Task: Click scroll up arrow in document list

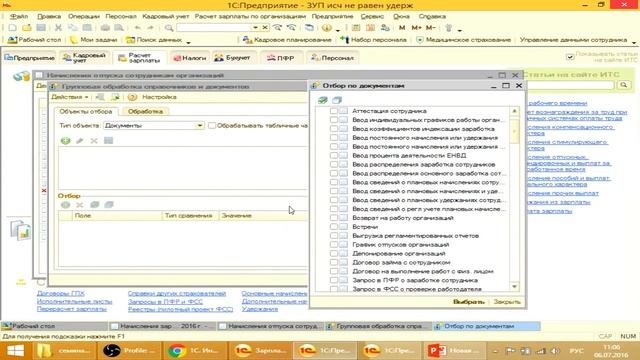Action: (x=514, y=111)
